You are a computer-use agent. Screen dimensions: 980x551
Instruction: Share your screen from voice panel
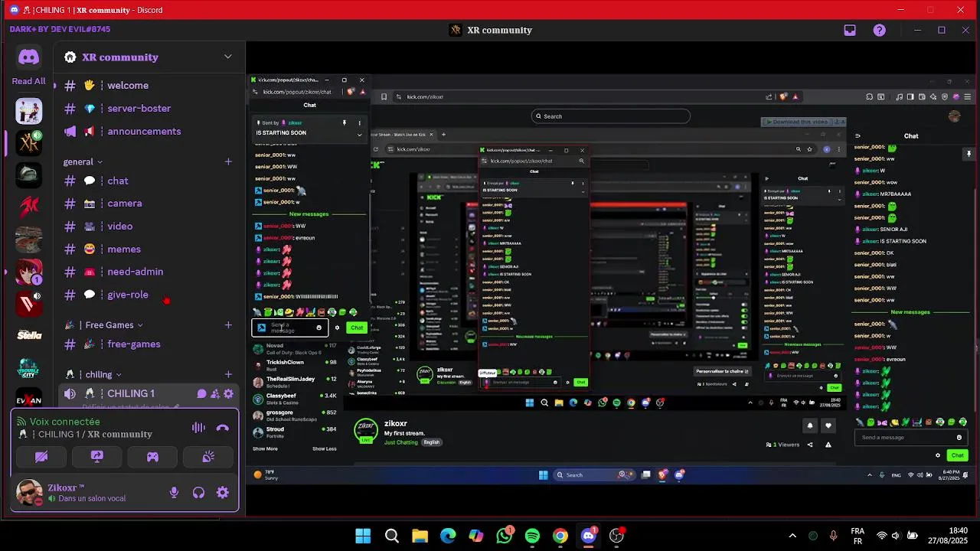pos(97,457)
